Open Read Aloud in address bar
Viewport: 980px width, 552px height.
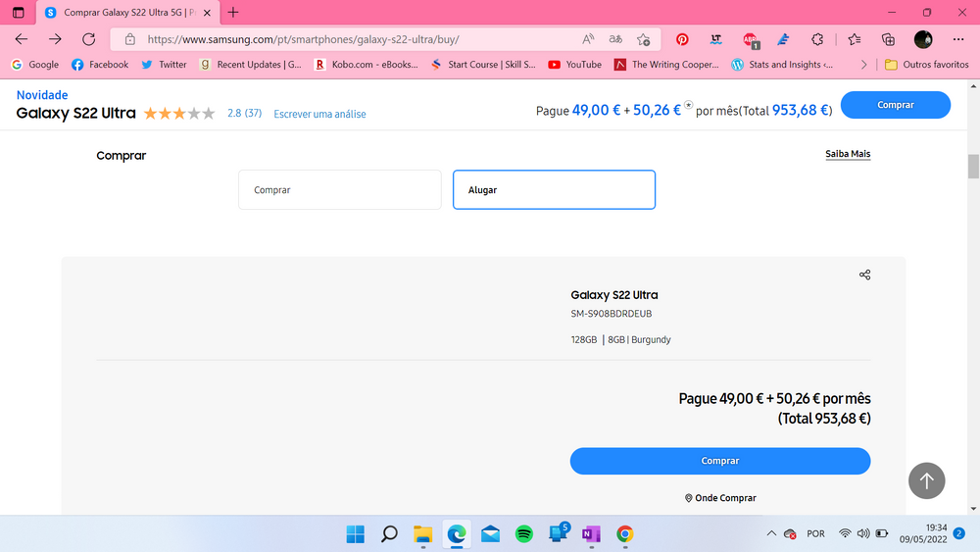[x=587, y=39]
